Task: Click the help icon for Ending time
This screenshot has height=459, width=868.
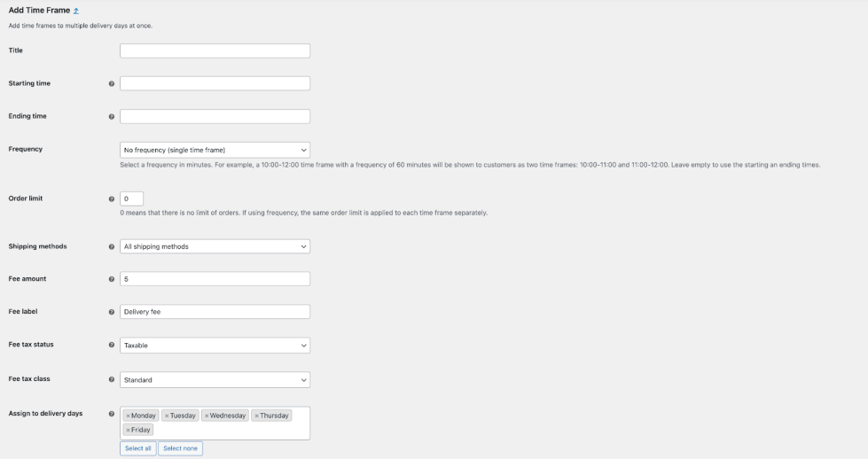Action: [x=112, y=117]
